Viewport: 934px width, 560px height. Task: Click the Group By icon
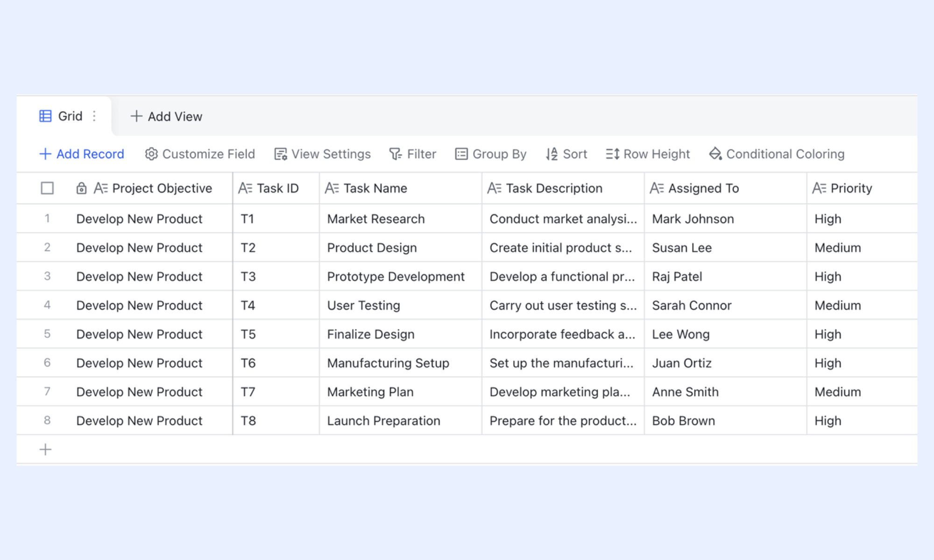[x=461, y=154]
